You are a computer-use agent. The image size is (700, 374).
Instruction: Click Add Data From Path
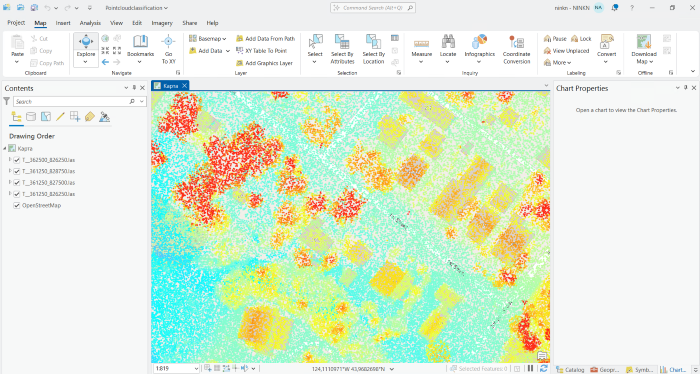[266, 39]
